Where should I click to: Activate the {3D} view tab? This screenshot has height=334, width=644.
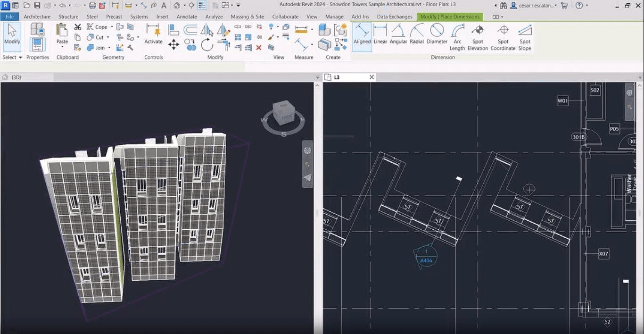[x=17, y=77]
